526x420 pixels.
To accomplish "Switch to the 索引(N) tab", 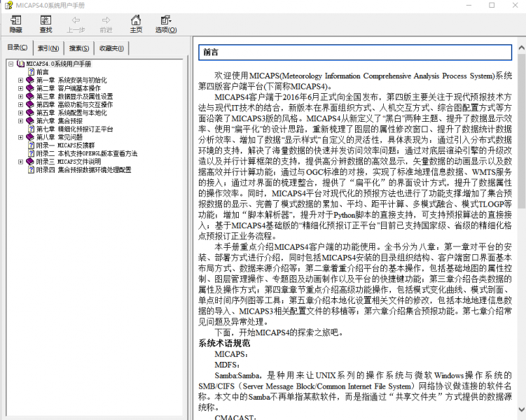I will click(48, 48).
